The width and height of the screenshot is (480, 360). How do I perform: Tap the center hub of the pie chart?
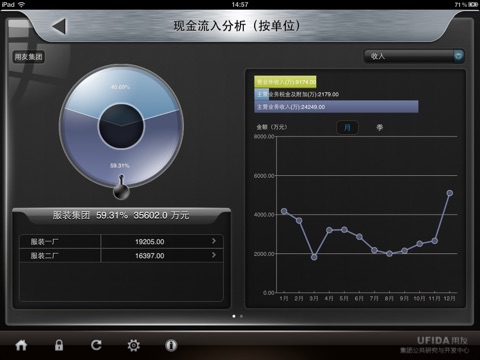coord(121,126)
